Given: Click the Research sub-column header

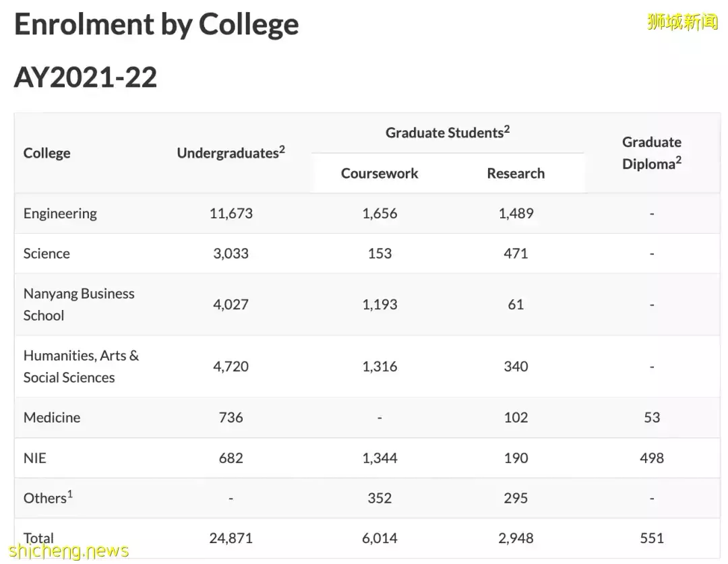Looking at the screenshot, I should 516,173.
